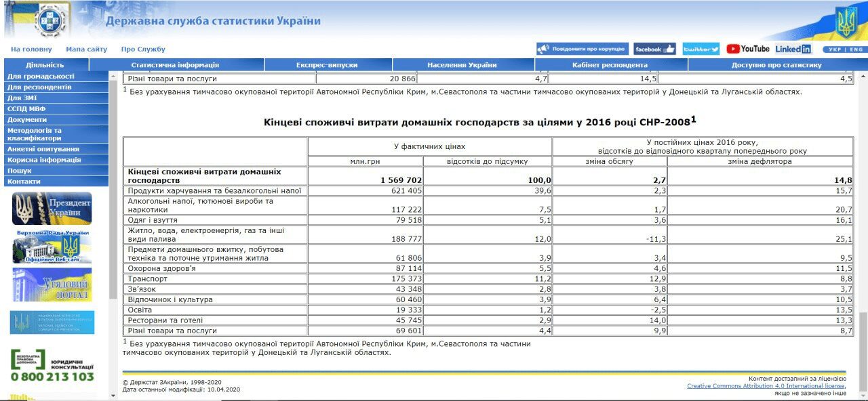Expand the Статистична інформація menu

(x=175, y=65)
